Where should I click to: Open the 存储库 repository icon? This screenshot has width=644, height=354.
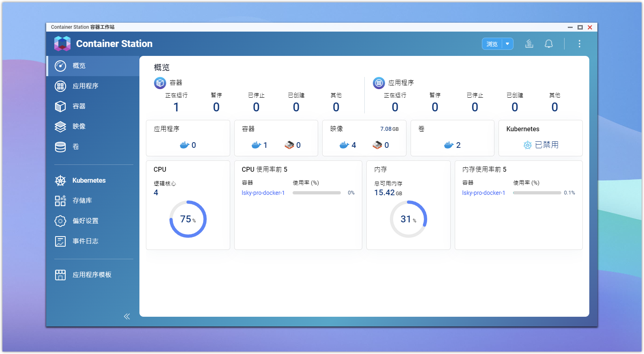tap(60, 200)
